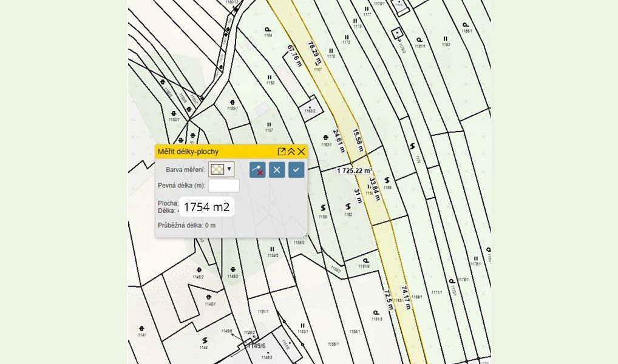Viewport: 618px width, 364px height.
Task: Select parcel number 1162 on the map
Action: [348, 215]
